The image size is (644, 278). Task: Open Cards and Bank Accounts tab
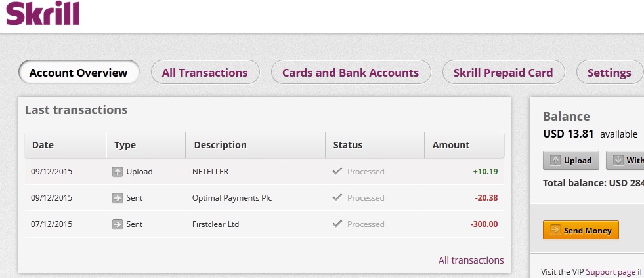(351, 73)
